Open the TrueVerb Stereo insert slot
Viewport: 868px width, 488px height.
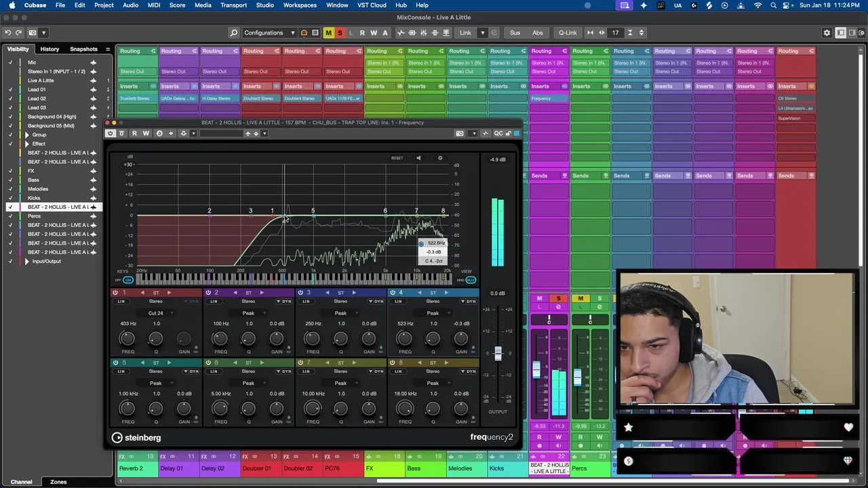[x=138, y=98]
